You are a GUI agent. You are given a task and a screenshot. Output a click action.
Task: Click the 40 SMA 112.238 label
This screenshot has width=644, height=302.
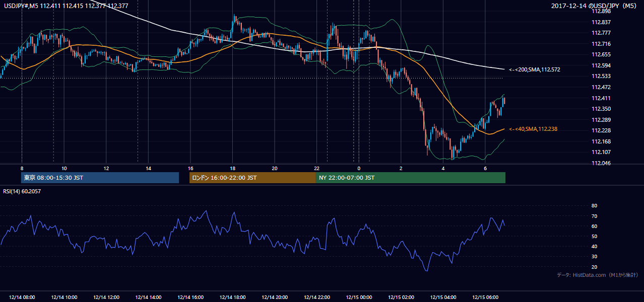(533, 129)
